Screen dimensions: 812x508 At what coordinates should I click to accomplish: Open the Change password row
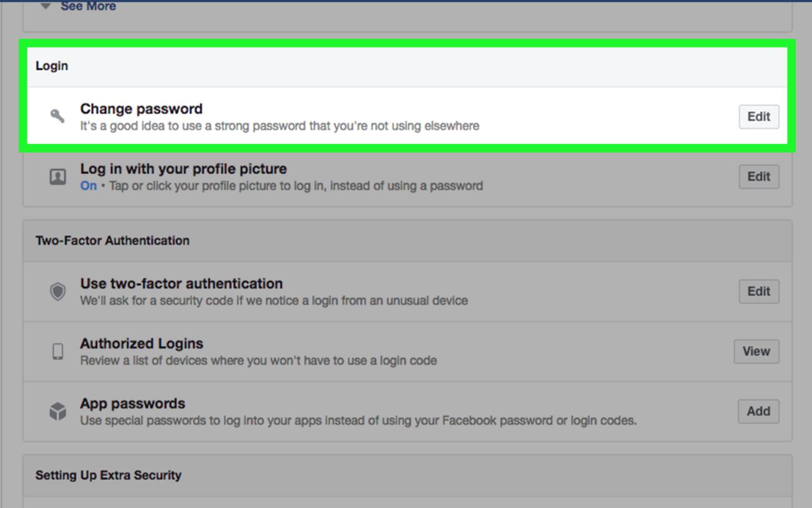point(141,108)
